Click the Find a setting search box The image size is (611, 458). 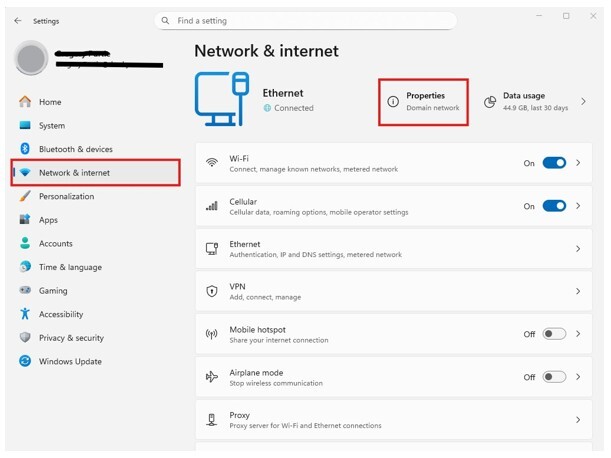(x=305, y=20)
